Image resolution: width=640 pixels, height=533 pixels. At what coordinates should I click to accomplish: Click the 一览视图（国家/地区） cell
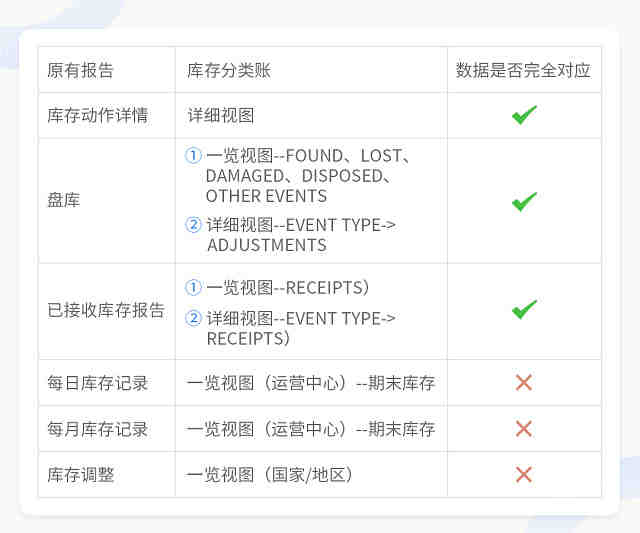pos(269,475)
